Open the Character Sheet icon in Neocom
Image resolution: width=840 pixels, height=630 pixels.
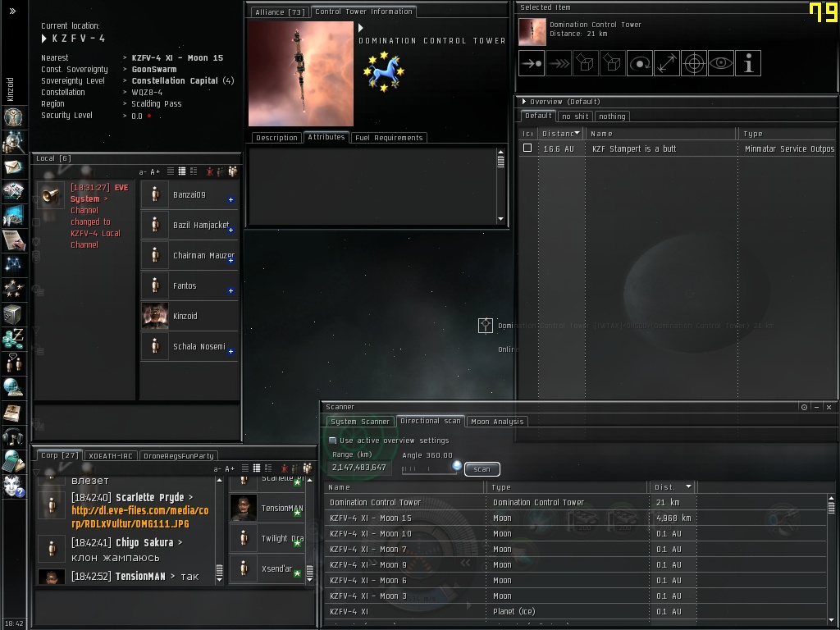(x=13, y=116)
